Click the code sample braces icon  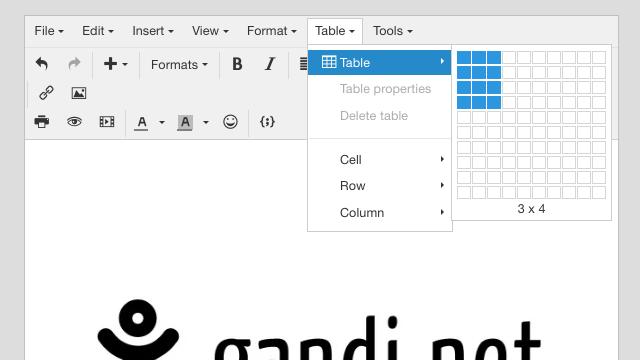tap(267, 122)
